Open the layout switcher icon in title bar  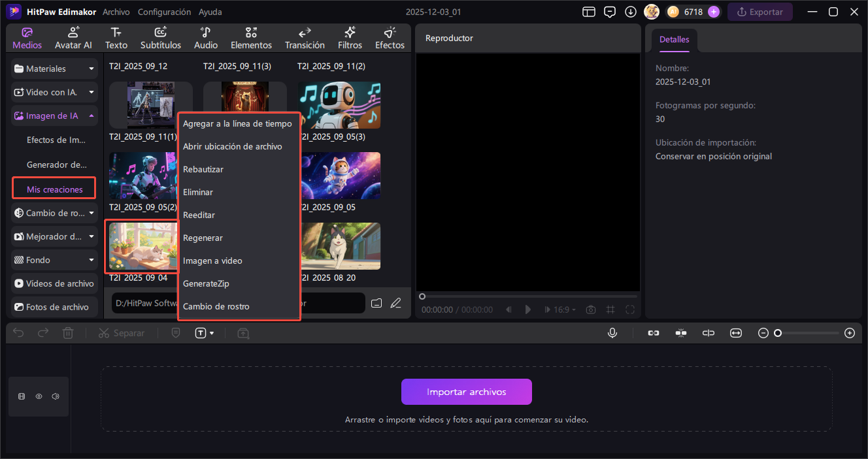[589, 12]
